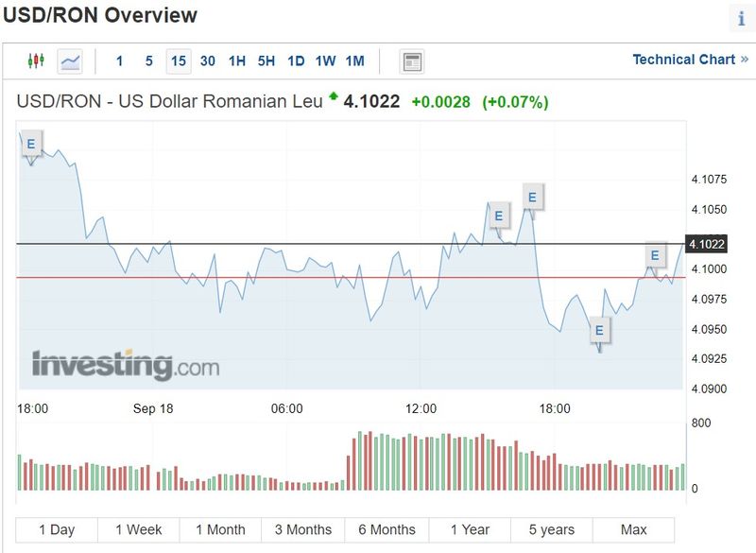Image resolution: width=756 pixels, height=553 pixels.
Task: Switch to candlestick chart type
Action: pyautogui.click(x=36, y=60)
